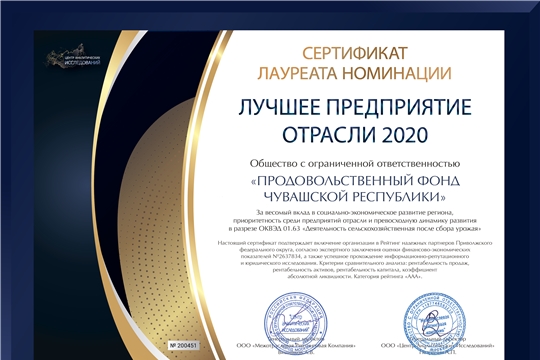This screenshot has width=540, height=360.
Task: Click the line starting Настоящий сертификат подтверждает
Action: coord(355,243)
